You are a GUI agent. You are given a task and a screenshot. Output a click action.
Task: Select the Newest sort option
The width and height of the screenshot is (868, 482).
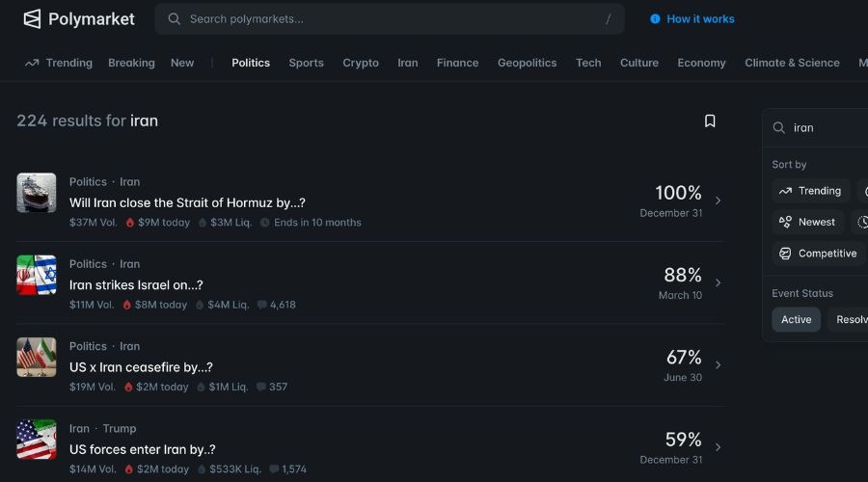807,222
